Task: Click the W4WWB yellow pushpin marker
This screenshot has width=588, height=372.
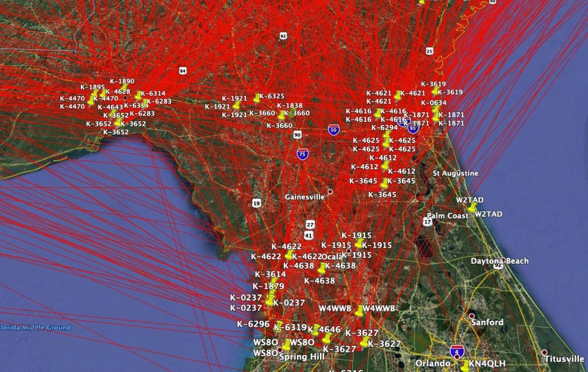Action: pyautogui.click(x=359, y=311)
